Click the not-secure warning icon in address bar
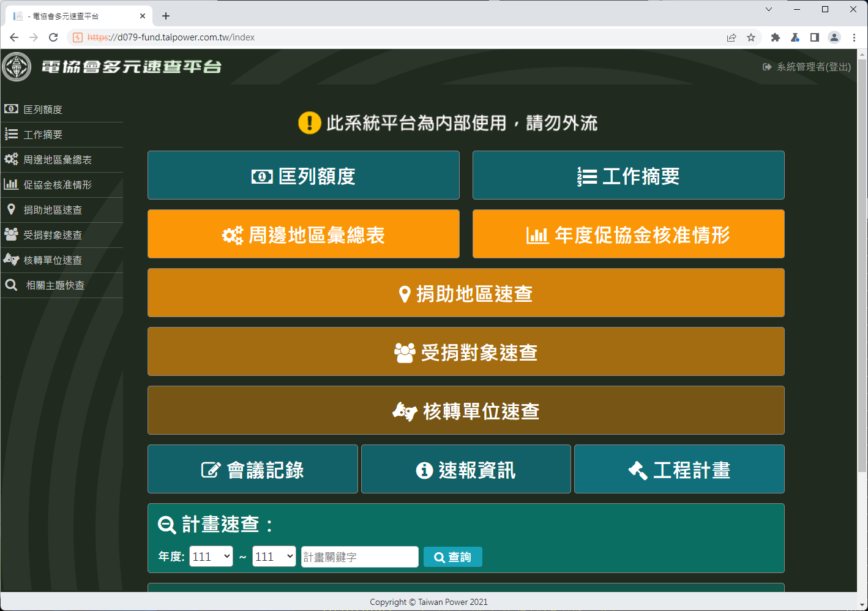The width and height of the screenshot is (868, 611). [78, 37]
